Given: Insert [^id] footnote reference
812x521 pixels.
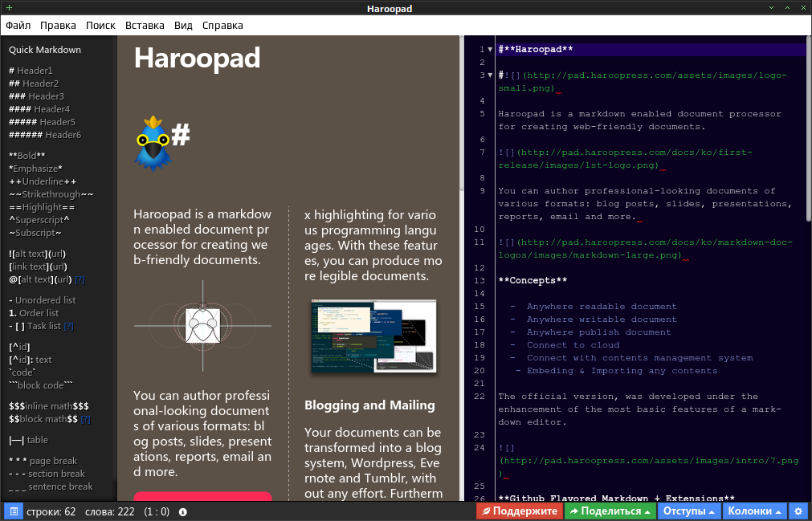Looking at the screenshot, I should (19, 347).
